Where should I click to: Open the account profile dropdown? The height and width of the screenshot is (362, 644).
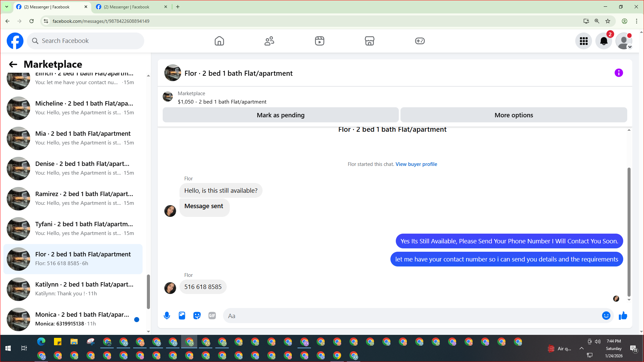[624, 41]
